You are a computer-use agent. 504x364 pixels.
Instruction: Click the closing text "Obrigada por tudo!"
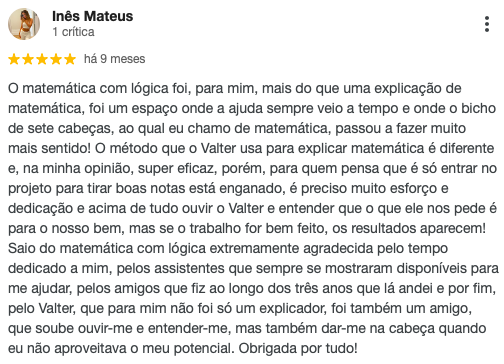(x=298, y=349)
